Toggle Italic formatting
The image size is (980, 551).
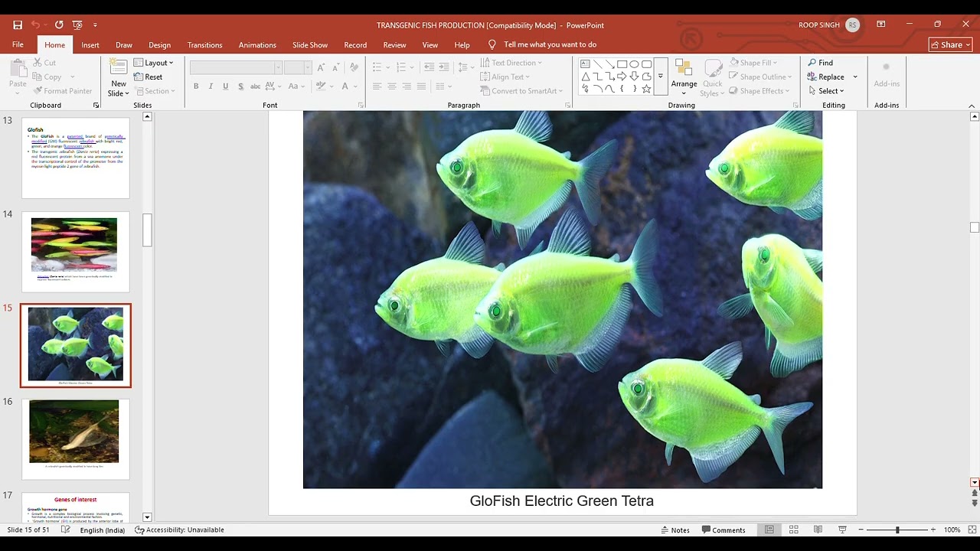(x=211, y=86)
